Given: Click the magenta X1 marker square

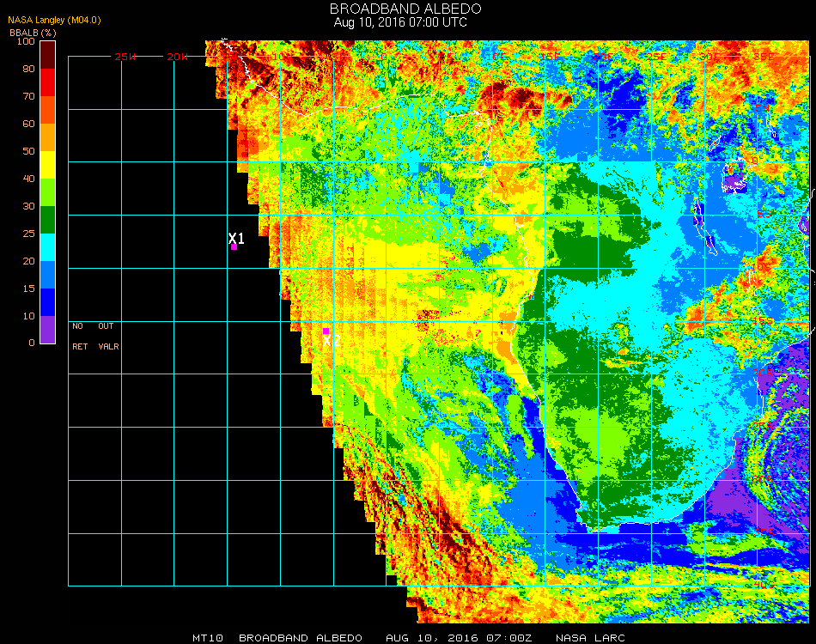Looking at the screenshot, I should tap(234, 247).
